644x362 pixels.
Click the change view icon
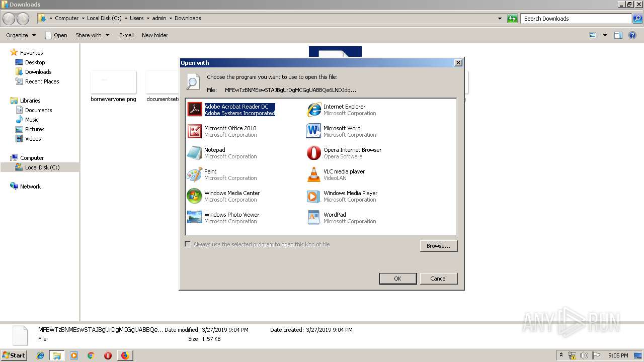(593, 35)
